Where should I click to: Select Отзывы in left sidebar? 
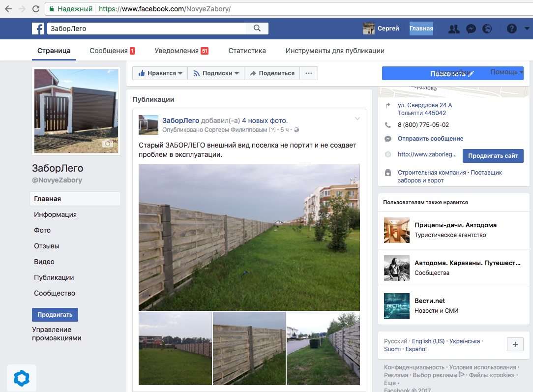[x=46, y=246]
